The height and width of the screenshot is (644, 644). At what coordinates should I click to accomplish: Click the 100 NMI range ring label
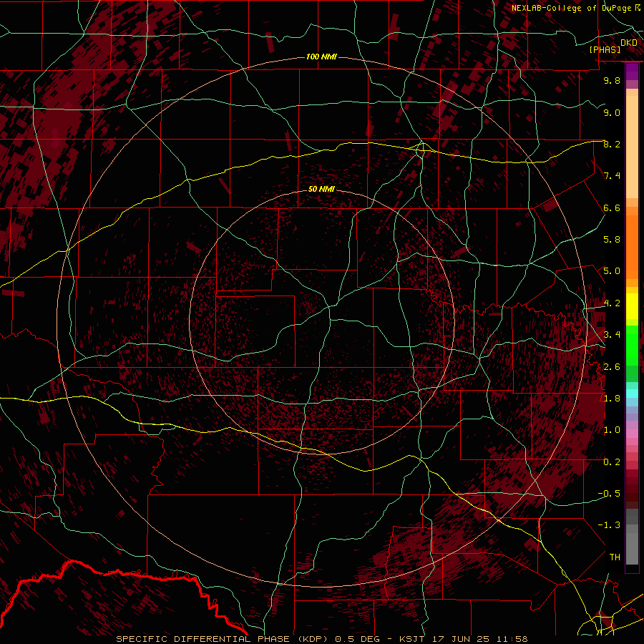click(321, 57)
